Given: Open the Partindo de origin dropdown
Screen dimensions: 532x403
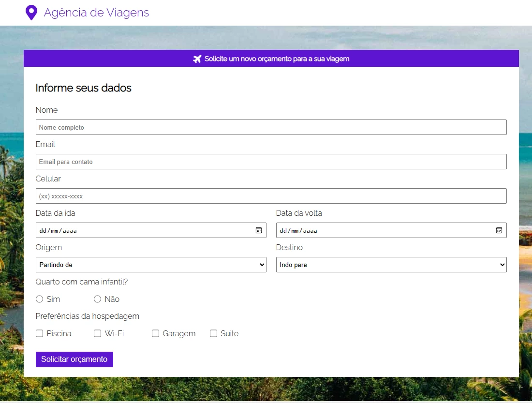Looking at the screenshot, I should [150, 265].
